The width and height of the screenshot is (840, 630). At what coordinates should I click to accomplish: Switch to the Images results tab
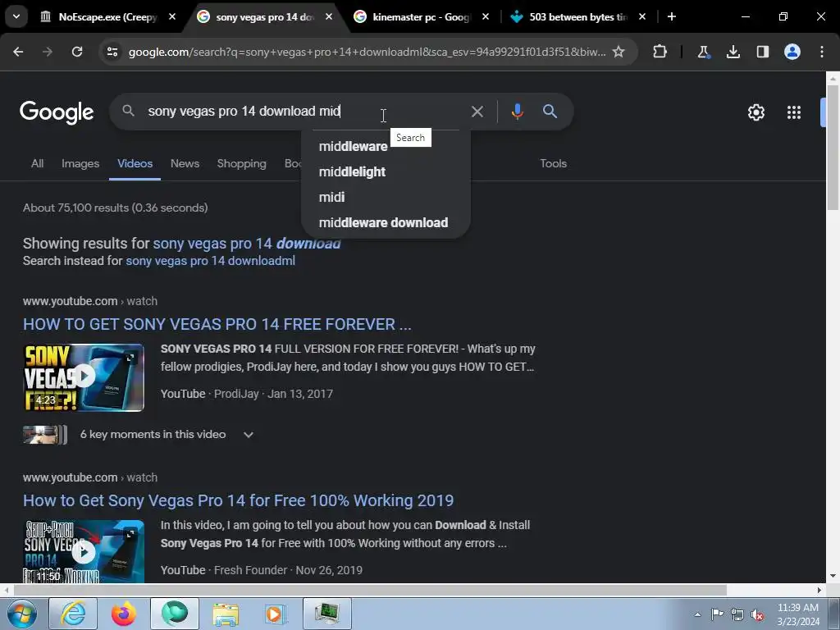[80, 163]
